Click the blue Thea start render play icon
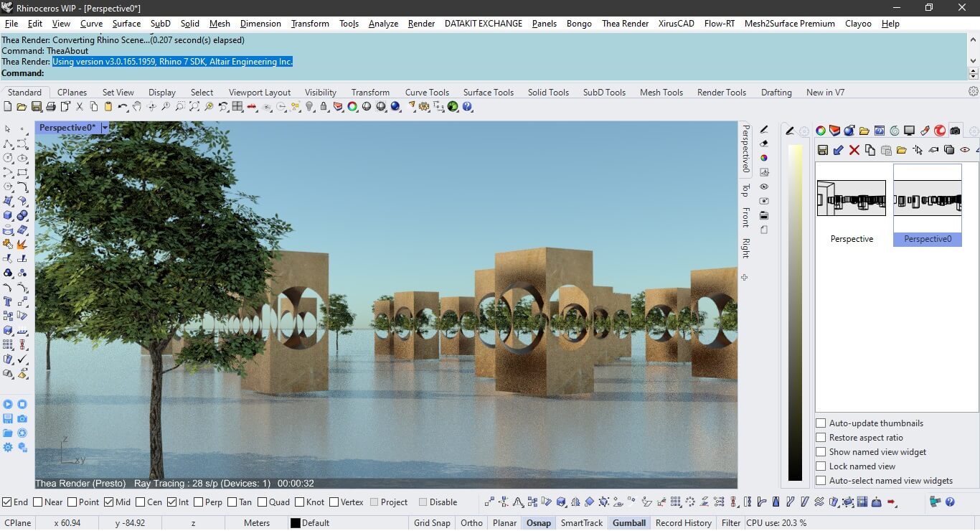This screenshot has height=531, width=980. click(8, 405)
